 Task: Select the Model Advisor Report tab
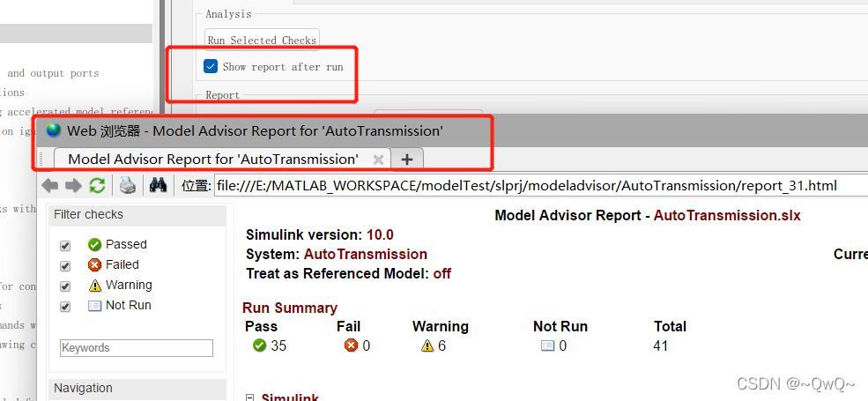coord(213,159)
